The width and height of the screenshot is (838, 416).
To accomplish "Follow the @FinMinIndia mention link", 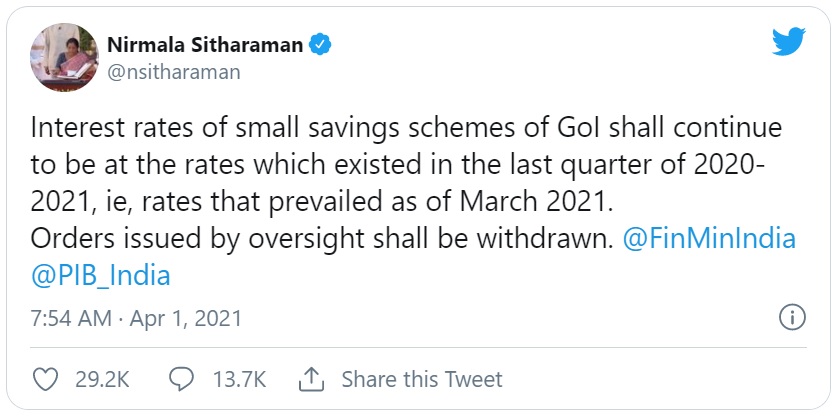I will [x=710, y=240].
